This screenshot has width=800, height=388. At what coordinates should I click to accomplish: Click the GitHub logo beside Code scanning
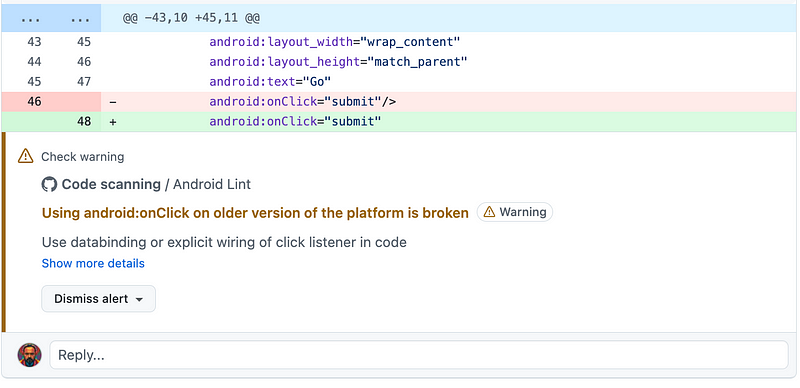(49, 184)
